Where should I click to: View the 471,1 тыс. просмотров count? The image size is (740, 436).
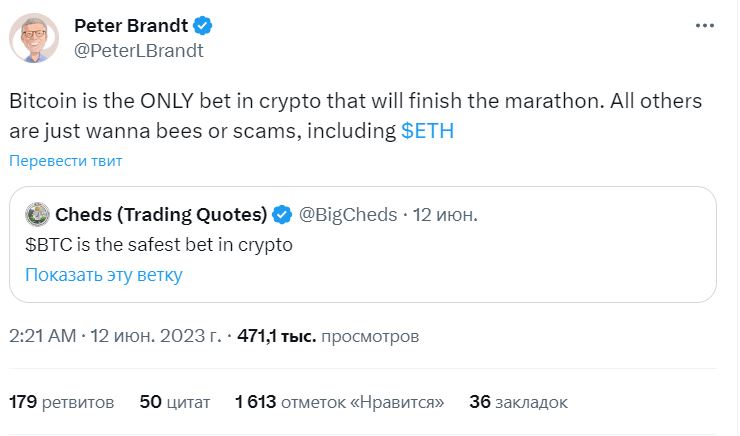point(329,336)
